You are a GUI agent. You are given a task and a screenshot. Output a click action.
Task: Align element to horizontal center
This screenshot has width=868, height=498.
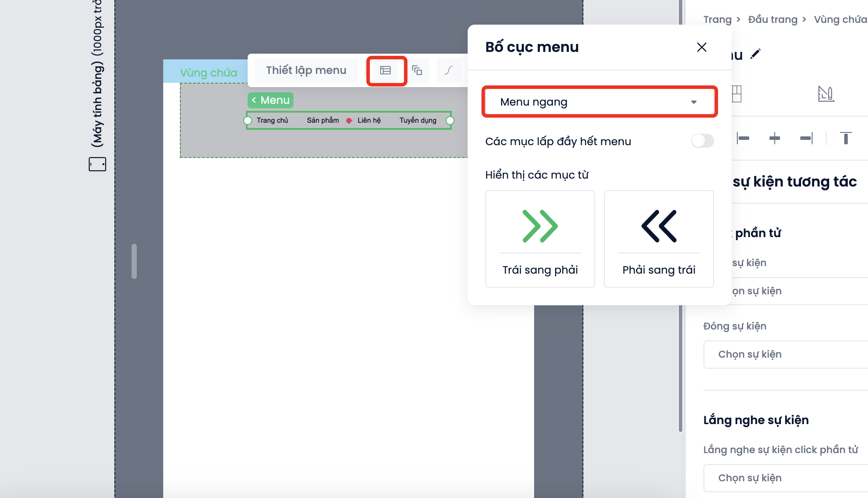point(775,139)
